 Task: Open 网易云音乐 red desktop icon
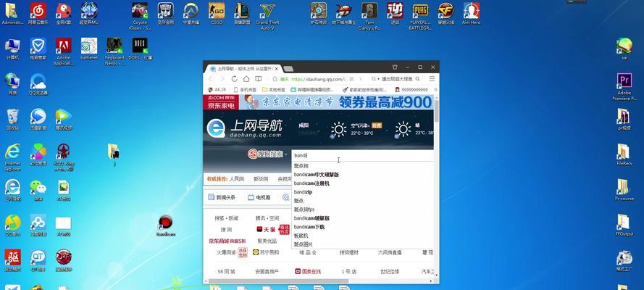pos(38,14)
